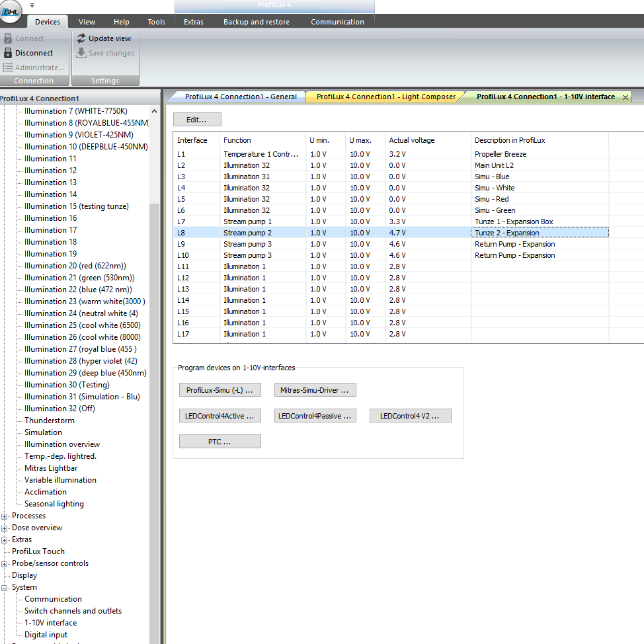644x644 pixels.
Task: Click the Edit... button
Action: coord(197,120)
